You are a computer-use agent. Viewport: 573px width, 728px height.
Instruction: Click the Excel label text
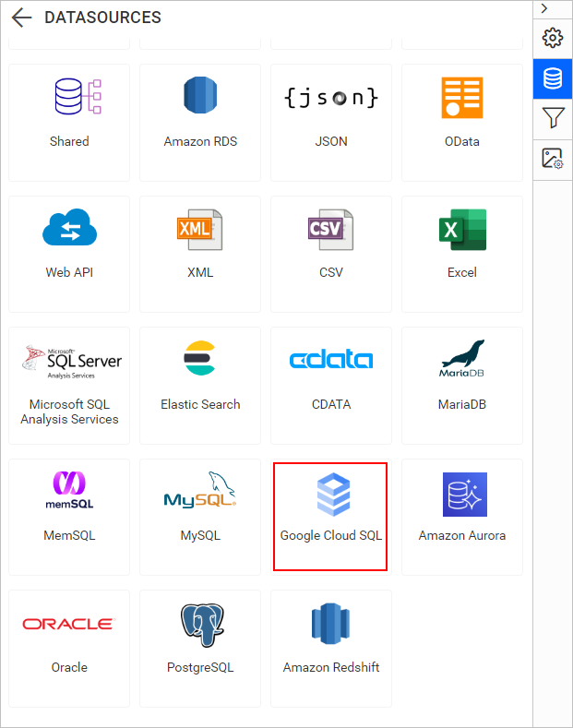(x=462, y=272)
